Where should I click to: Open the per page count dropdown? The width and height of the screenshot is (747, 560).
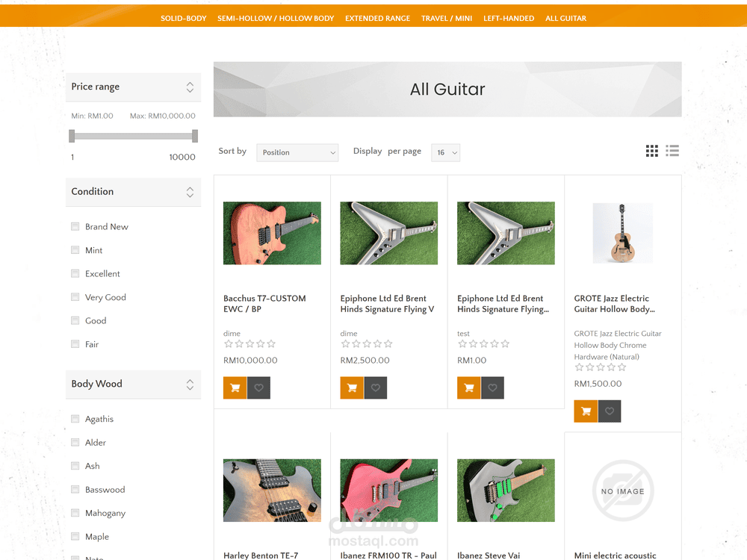pyautogui.click(x=445, y=152)
